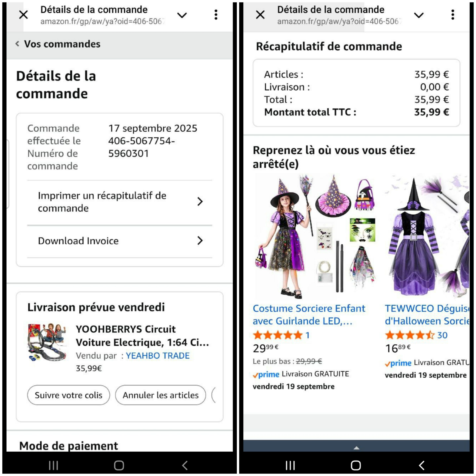
Task: Tap Android back arrow on right screen
Action: pyautogui.click(x=422, y=465)
